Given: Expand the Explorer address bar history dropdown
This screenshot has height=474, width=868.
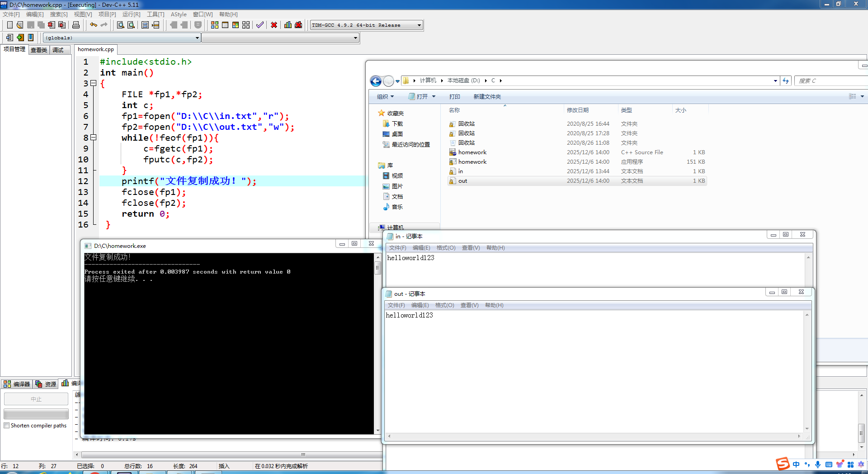Looking at the screenshot, I should pyautogui.click(x=775, y=81).
